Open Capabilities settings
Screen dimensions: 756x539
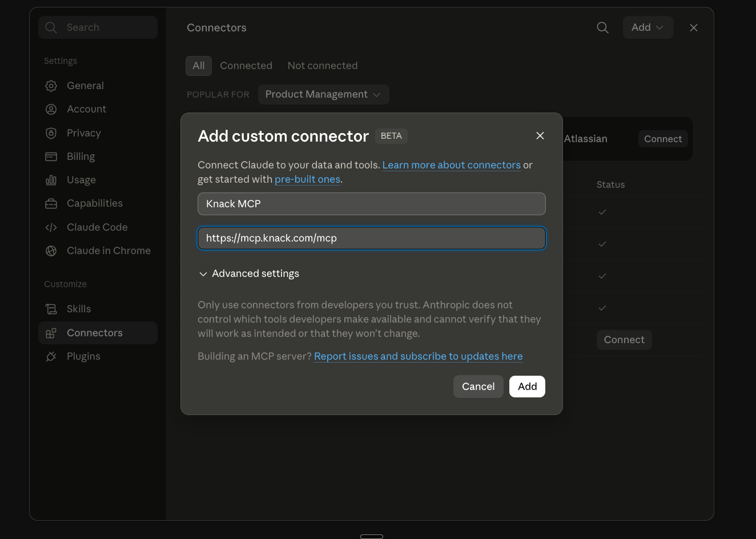98,203
